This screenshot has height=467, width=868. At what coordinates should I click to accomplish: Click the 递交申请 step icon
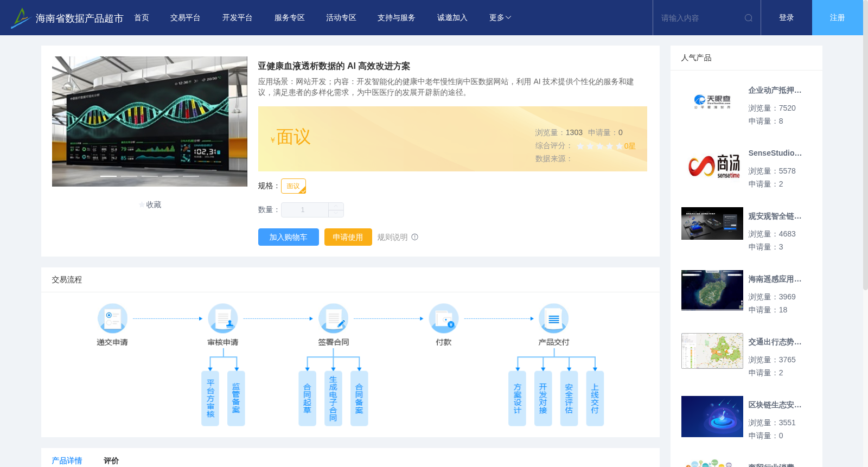[x=112, y=318]
